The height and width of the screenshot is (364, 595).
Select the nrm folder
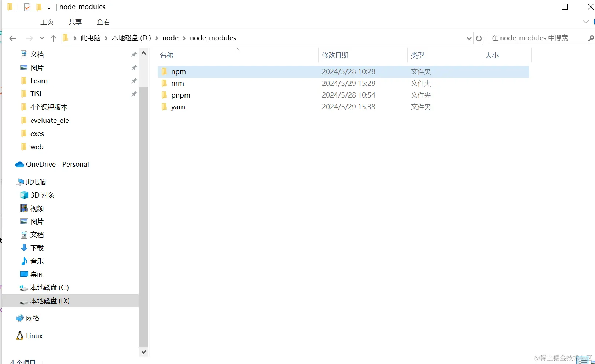(344, 83)
